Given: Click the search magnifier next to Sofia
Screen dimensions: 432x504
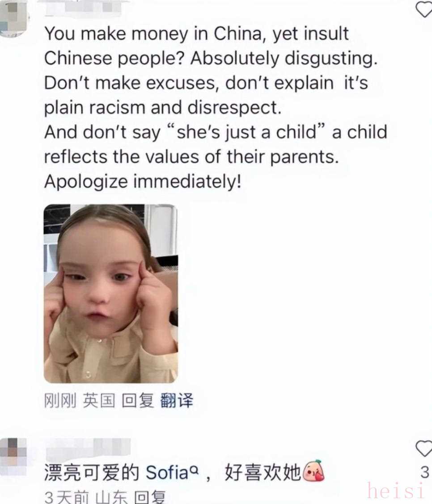Looking at the screenshot, I should coord(194,470).
